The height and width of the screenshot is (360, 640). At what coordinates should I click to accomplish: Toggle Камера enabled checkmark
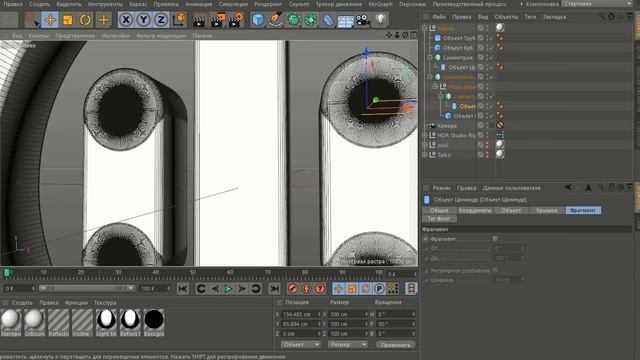(491, 126)
